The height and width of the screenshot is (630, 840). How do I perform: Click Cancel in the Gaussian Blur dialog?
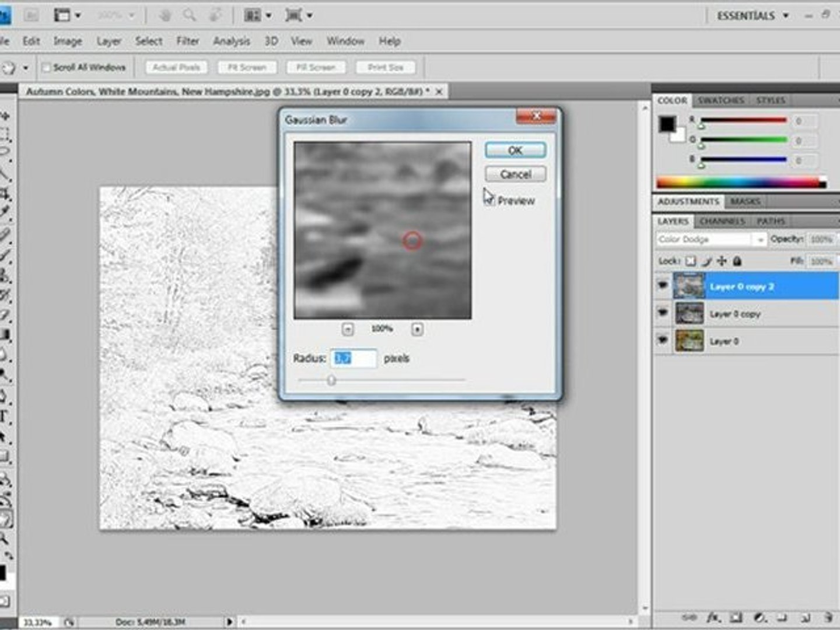515,174
